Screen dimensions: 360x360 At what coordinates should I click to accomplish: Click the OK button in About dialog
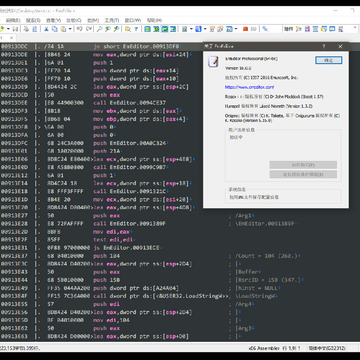(x=328, y=60)
